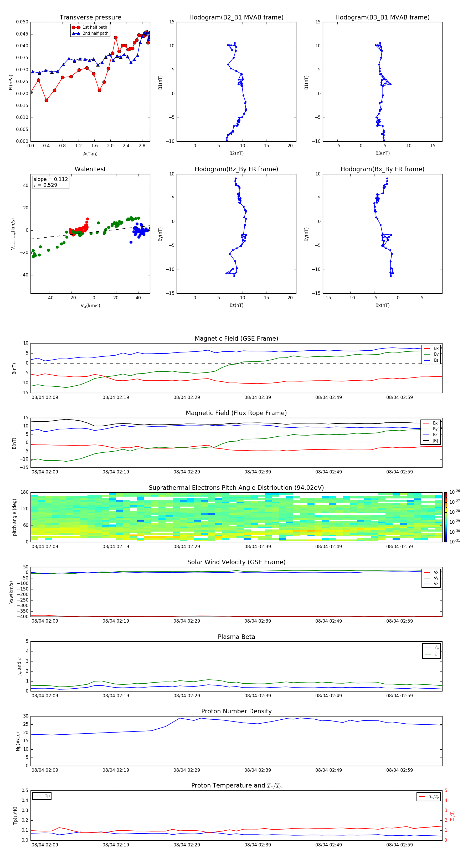473x868 pixels.
Task: Select the "By" entry in the GSE legend
Action: coord(431,354)
